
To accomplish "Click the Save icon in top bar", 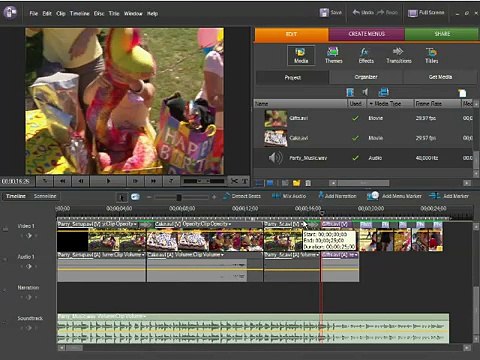I will point(324,13).
